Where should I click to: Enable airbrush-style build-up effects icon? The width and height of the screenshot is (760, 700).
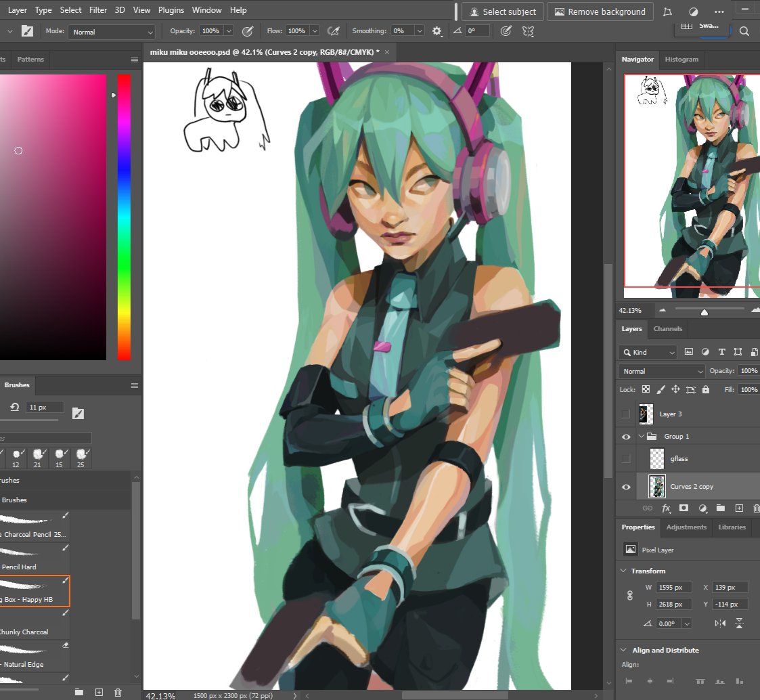334,31
